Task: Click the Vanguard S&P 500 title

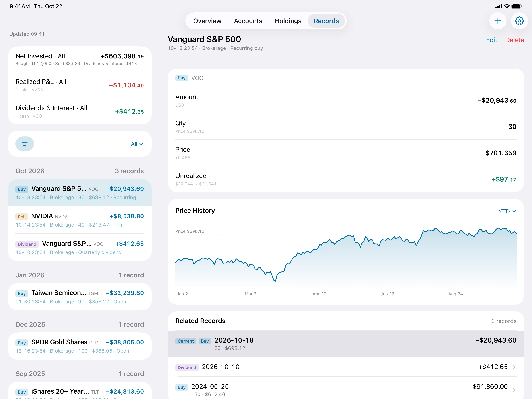Action: click(x=204, y=39)
